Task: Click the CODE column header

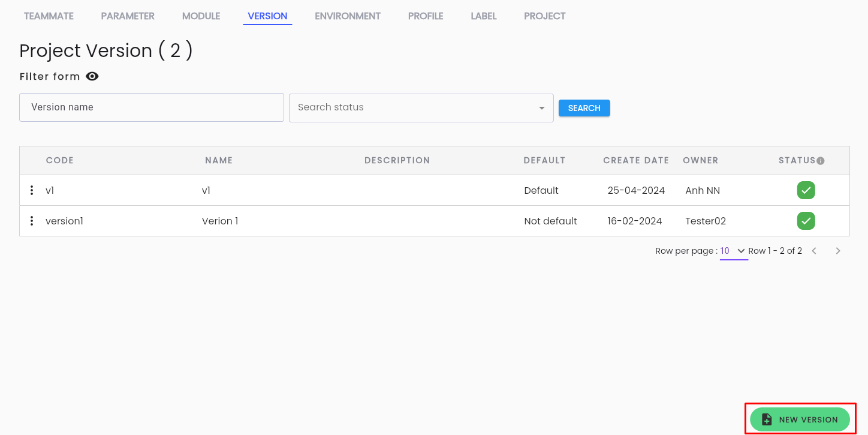Action: 60,160
